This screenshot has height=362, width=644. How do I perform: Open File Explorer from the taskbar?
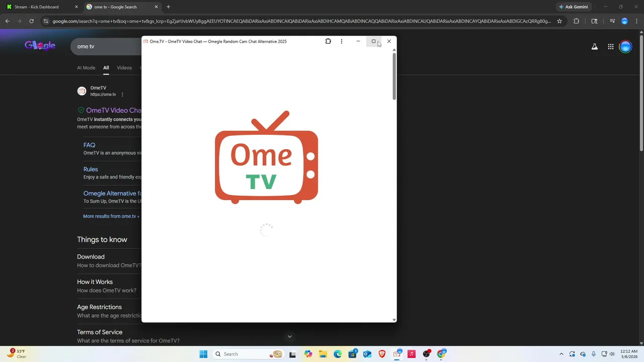click(323, 354)
